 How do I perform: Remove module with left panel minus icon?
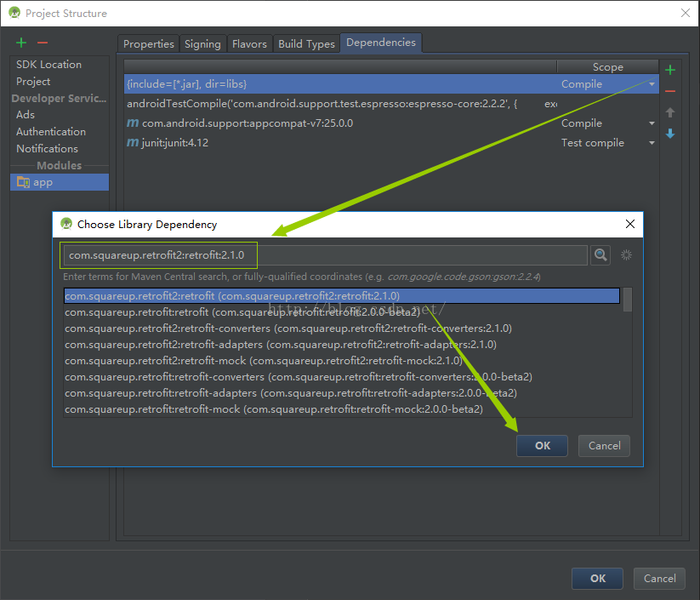[x=43, y=43]
